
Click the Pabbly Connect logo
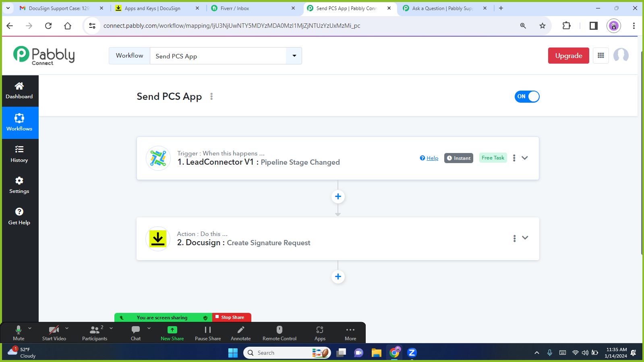[44, 56]
